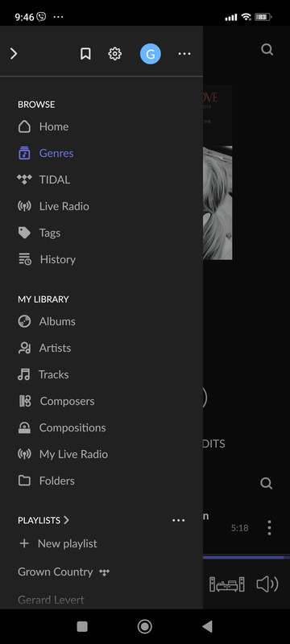
Task: Open the audio zone speakers icon
Action: click(226, 584)
